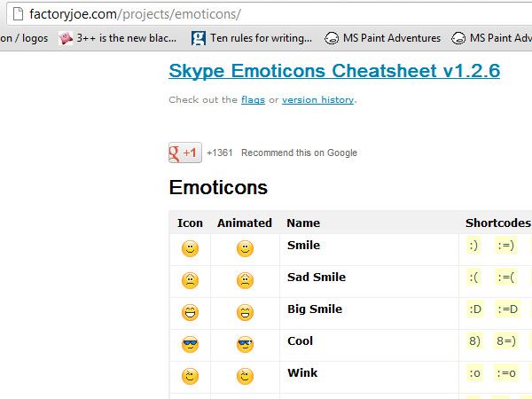Click the Icon column header

[190, 223]
